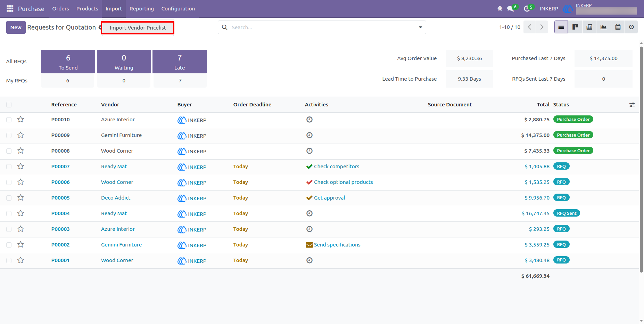Open activity clock for P00009
Viewport: 644px width, 324px height.
(309, 135)
